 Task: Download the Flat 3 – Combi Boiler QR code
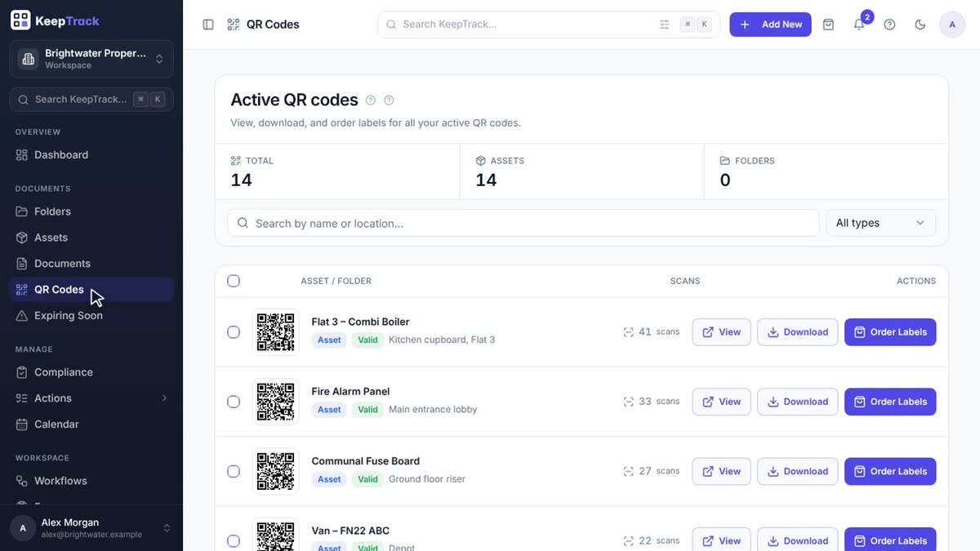pos(797,332)
